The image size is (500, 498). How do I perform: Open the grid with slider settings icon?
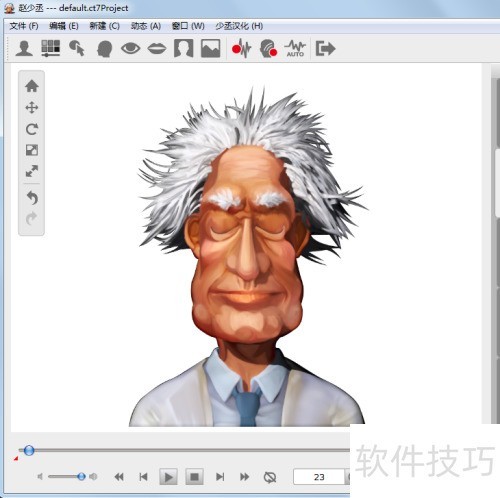(x=50, y=49)
